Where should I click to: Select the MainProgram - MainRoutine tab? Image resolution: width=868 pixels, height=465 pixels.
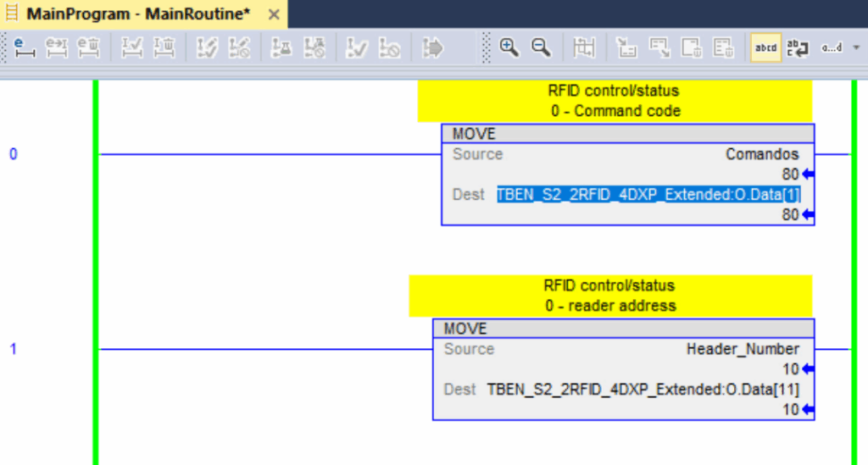pyautogui.click(x=136, y=14)
